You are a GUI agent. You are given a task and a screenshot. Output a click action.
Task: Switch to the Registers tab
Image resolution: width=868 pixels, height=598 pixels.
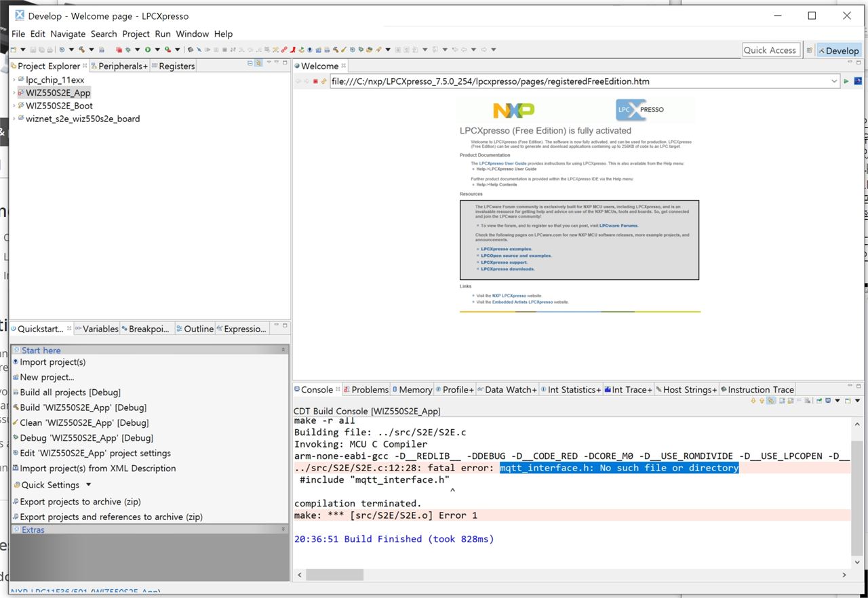pos(173,66)
